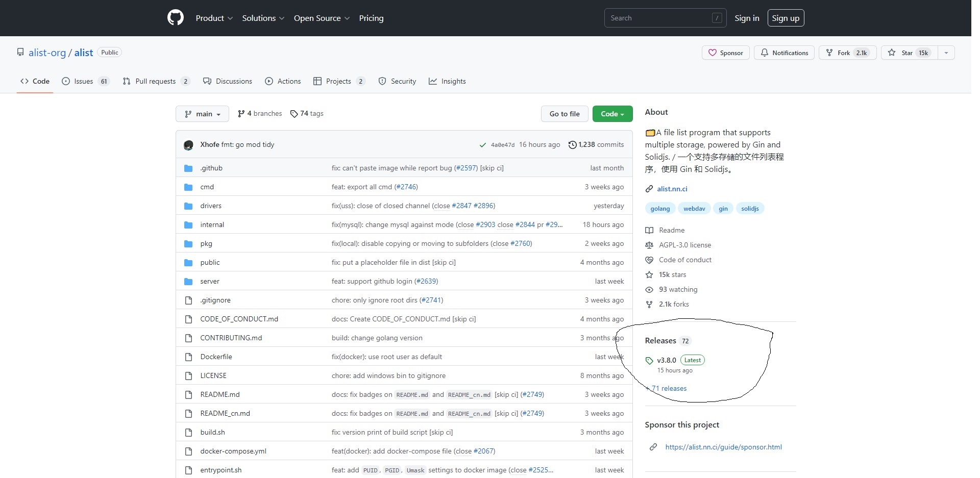Image resolution: width=980 pixels, height=478 pixels.
Task: Open the docker-compose.yml file
Action: coord(233,451)
